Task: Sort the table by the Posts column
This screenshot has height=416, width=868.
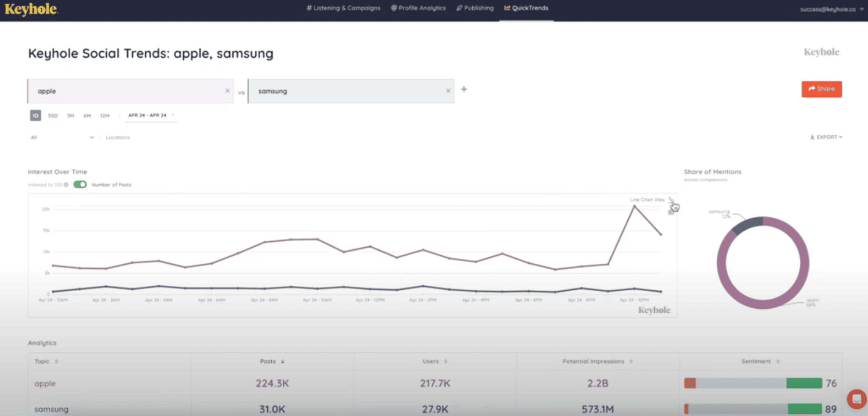Action: 272,361
